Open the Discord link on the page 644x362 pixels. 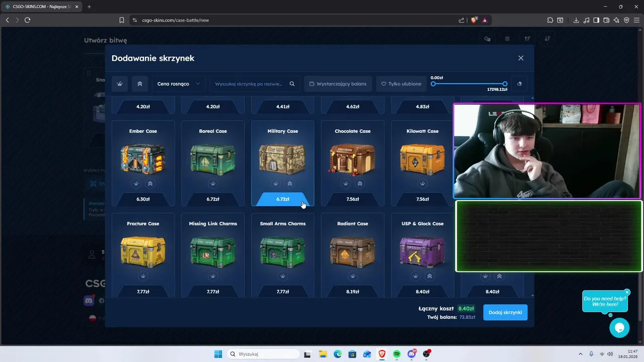coord(89,301)
